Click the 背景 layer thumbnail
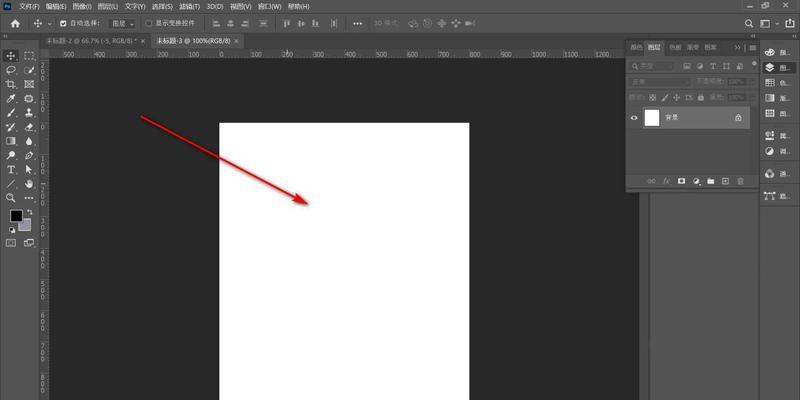This screenshot has height=400, width=800. pos(652,118)
